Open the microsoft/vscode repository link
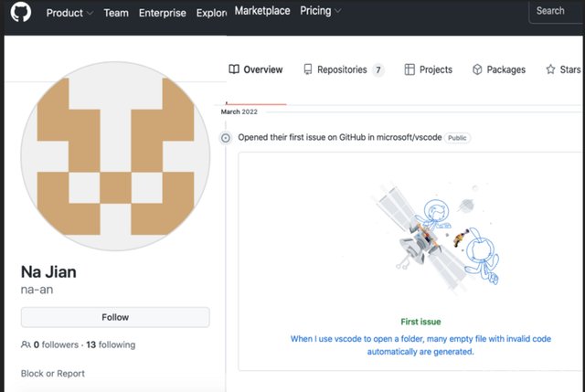 [x=409, y=137]
